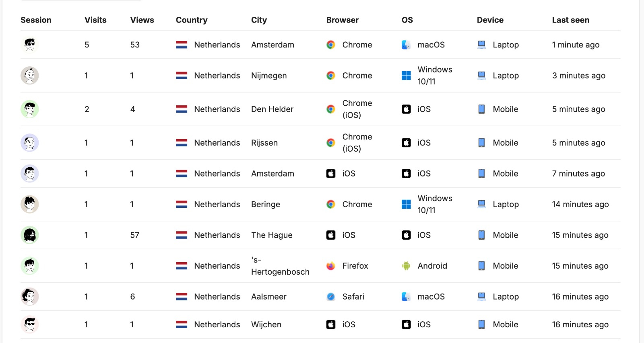The image size is (644, 343).
Task: Click the Chrome (iOS) icon in the Rijssen row
Action: 330,142
